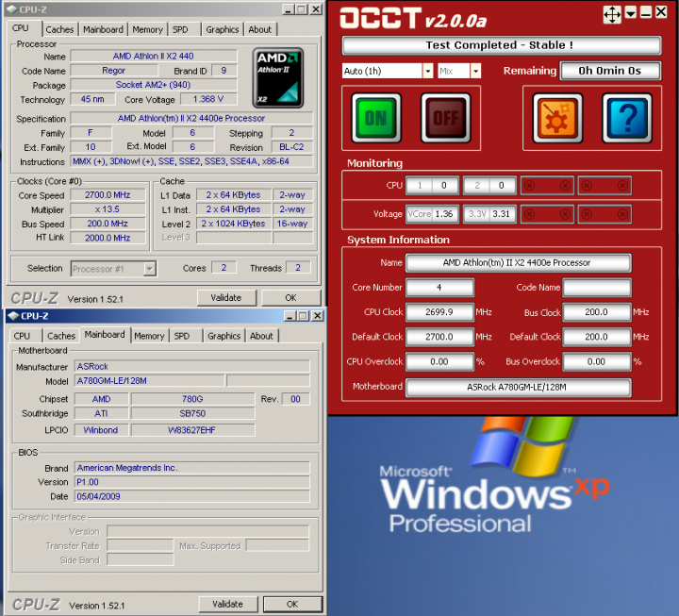679x616 pixels.
Task: Click the Level 2 cache value 2 x 1024 KBytes
Action: pos(234,224)
